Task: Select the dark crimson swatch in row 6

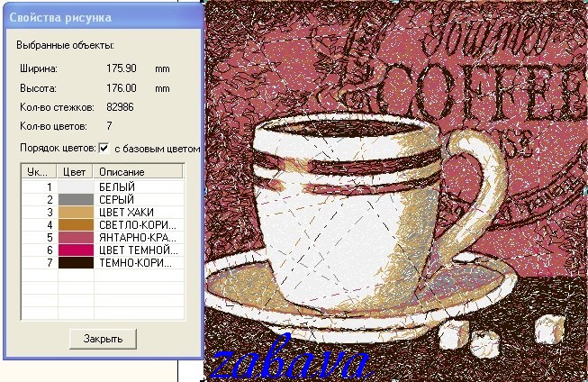Action: tap(76, 250)
